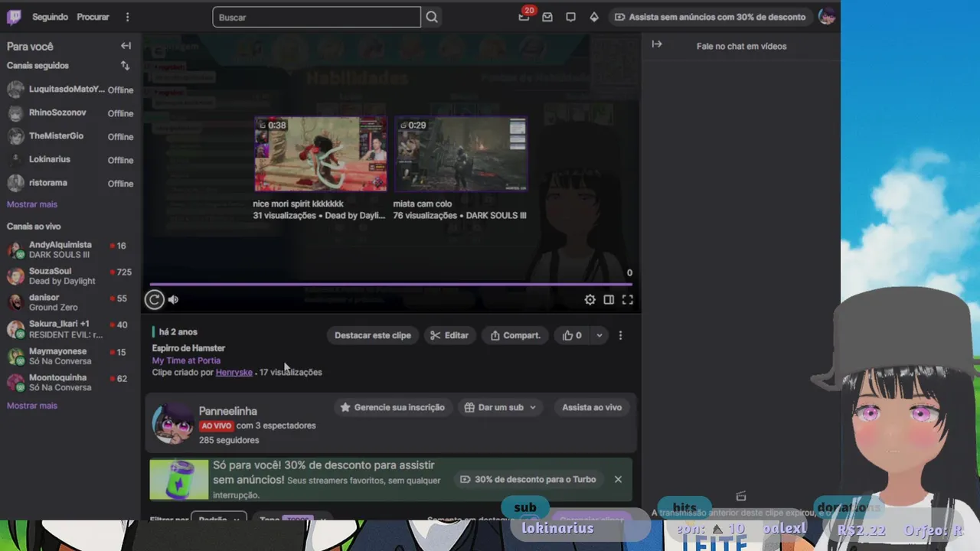
Task: Open SouzaSoul live channel
Action: click(70, 276)
